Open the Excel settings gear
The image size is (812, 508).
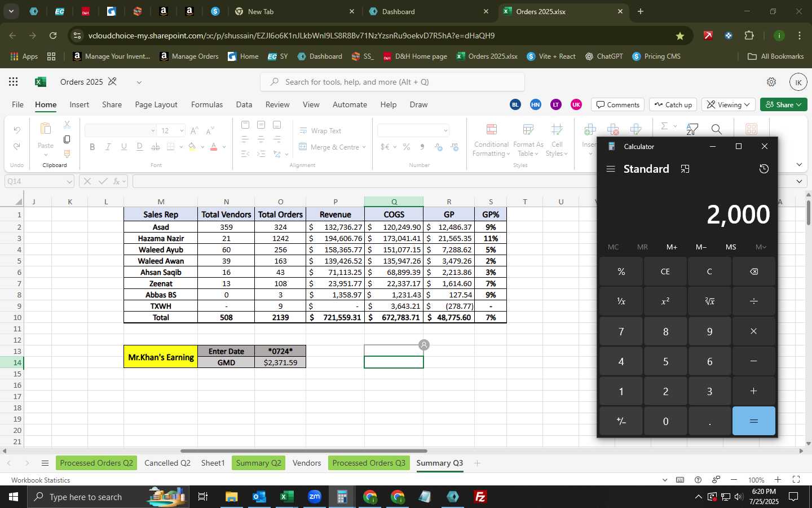point(771,82)
